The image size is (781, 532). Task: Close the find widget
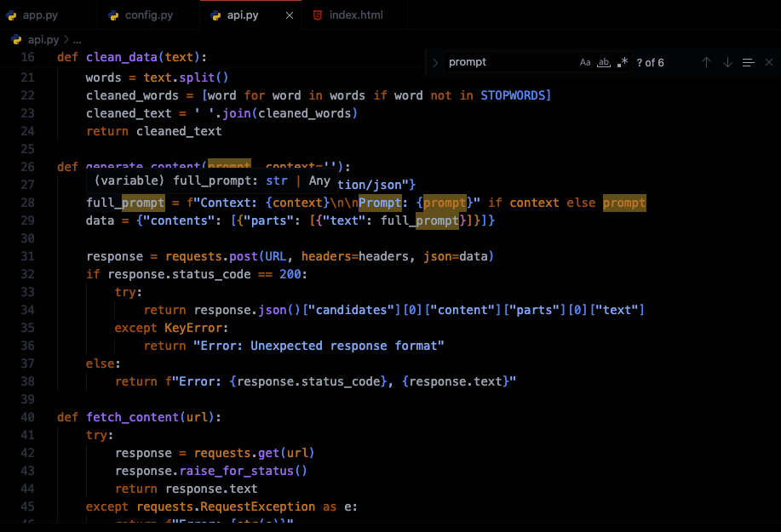[x=769, y=62]
